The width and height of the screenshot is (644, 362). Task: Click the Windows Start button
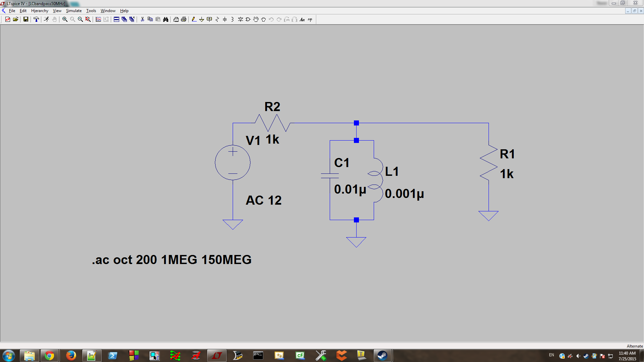click(x=9, y=355)
